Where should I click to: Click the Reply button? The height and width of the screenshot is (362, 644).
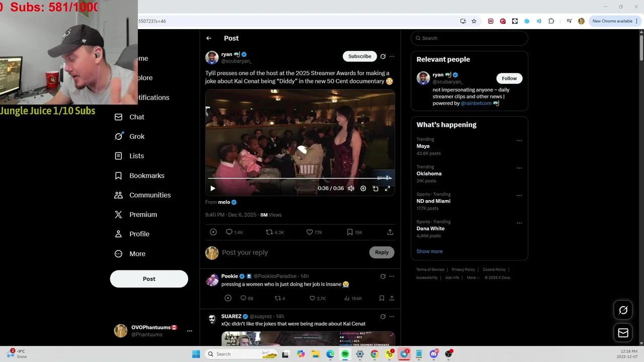coord(381,252)
